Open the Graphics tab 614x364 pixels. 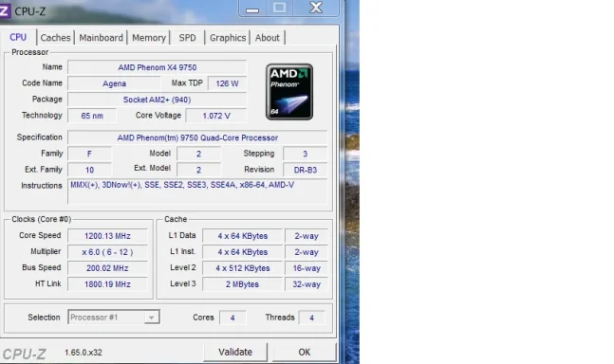(228, 38)
